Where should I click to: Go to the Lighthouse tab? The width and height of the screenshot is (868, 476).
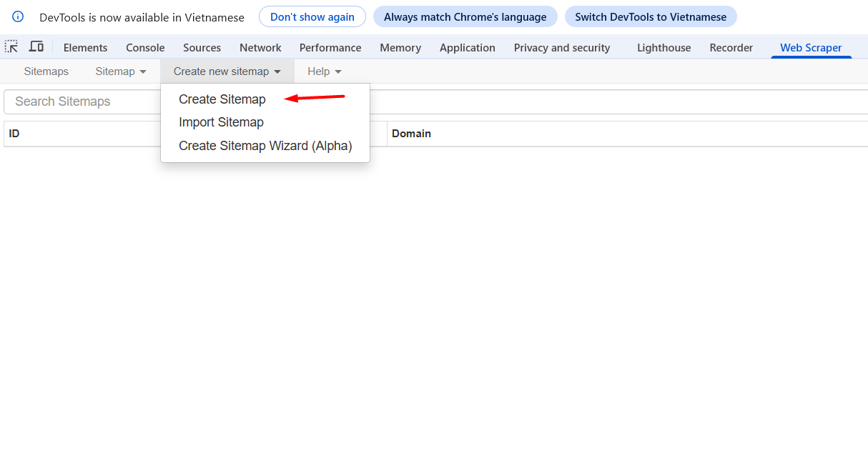pyautogui.click(x=664, y=48)
